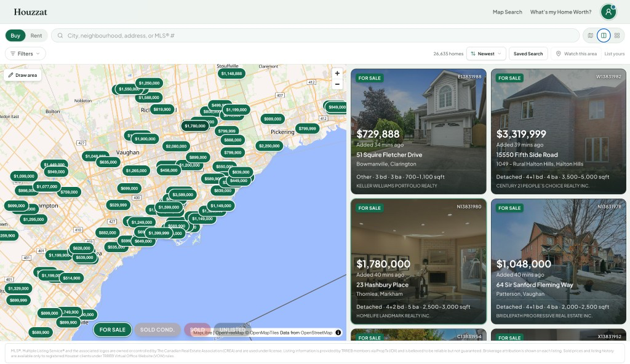This screenshot has height=364, width=630.
Task: Click the $3,589,000 map price marker
Action: 183,194
